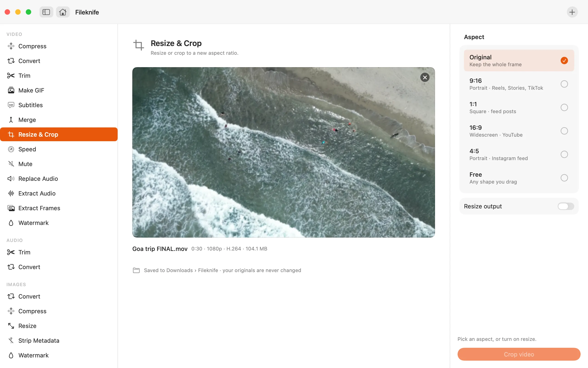Click the beach video preview thumbnail
Screen dimensions: 588x368
pyautogui.click(x=284, y=152)
